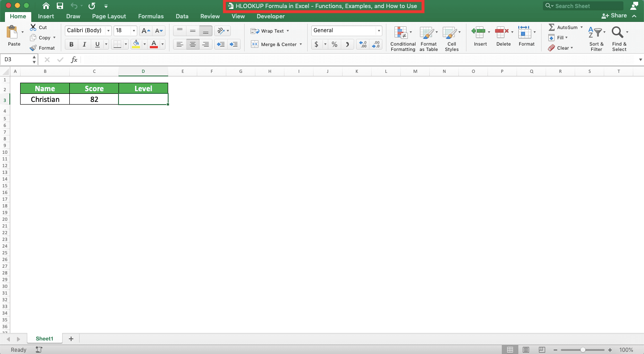Click the Redo arrow icon

pyautogui.click(x=92, y=6)
